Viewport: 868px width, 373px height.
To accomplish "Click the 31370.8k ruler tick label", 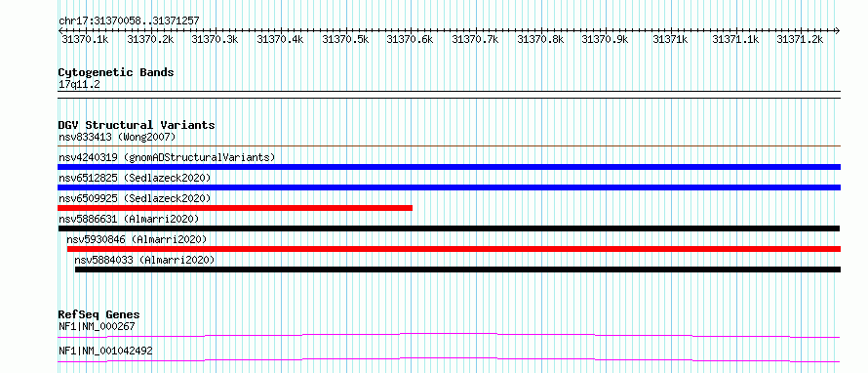I will coord(540,39).
